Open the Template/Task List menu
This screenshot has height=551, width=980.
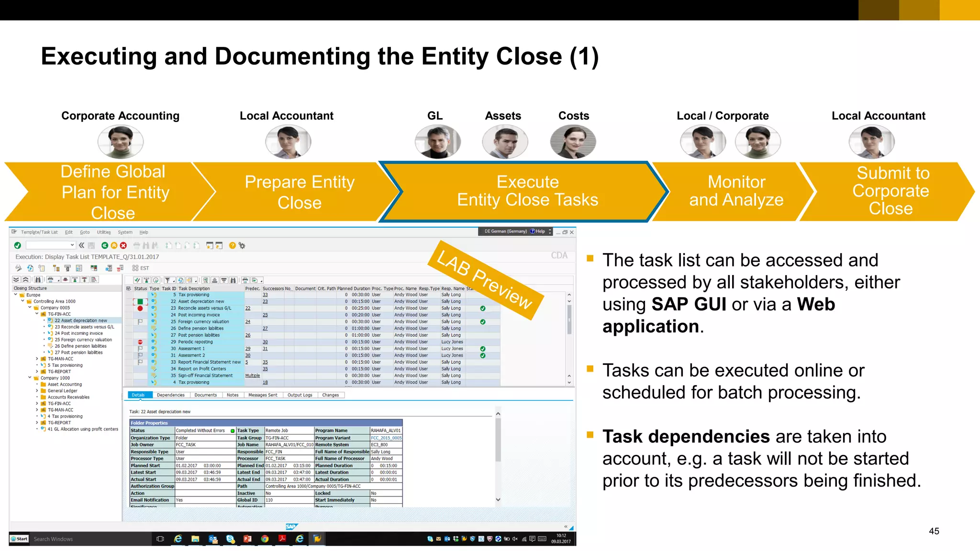pos(39,232)
